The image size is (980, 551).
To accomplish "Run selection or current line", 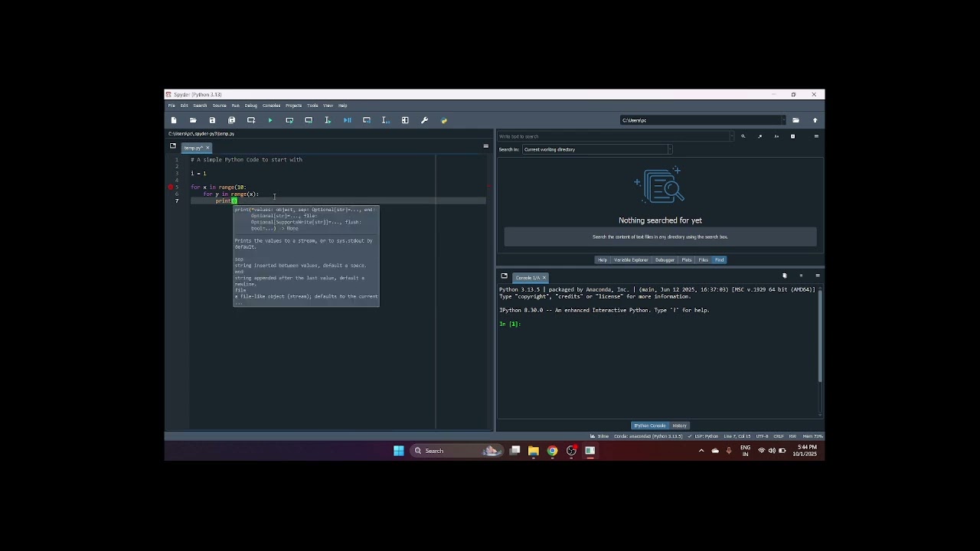I will pyautogui.click(x=328, y=120).
